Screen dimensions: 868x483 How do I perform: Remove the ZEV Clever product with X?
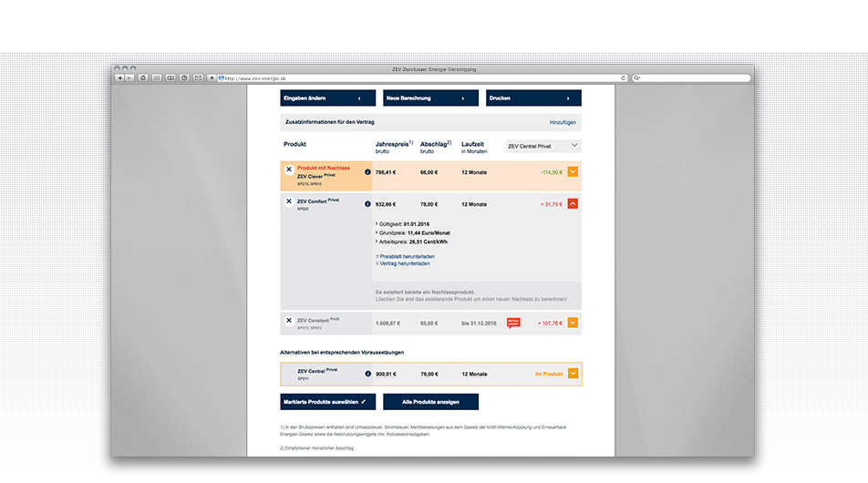(289, 170)
